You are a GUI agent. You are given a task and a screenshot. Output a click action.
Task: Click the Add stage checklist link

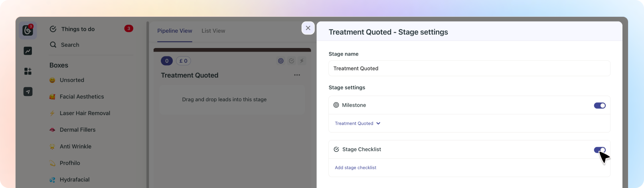point(355,168)
